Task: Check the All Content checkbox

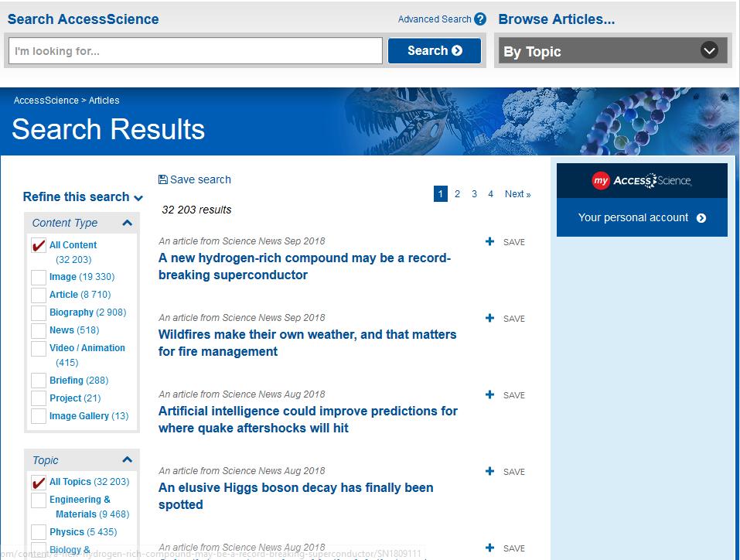Action: coord(39,245)
